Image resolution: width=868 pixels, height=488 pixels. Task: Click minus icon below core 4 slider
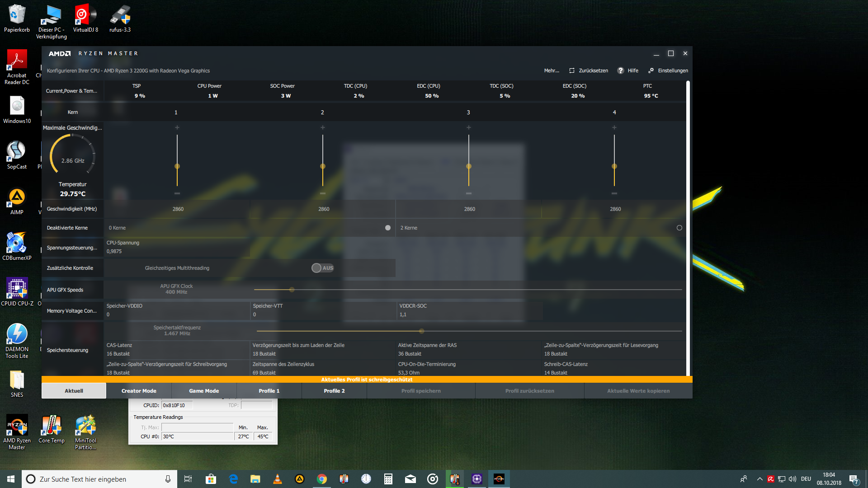pyautogui.click(x=614, y=193)
